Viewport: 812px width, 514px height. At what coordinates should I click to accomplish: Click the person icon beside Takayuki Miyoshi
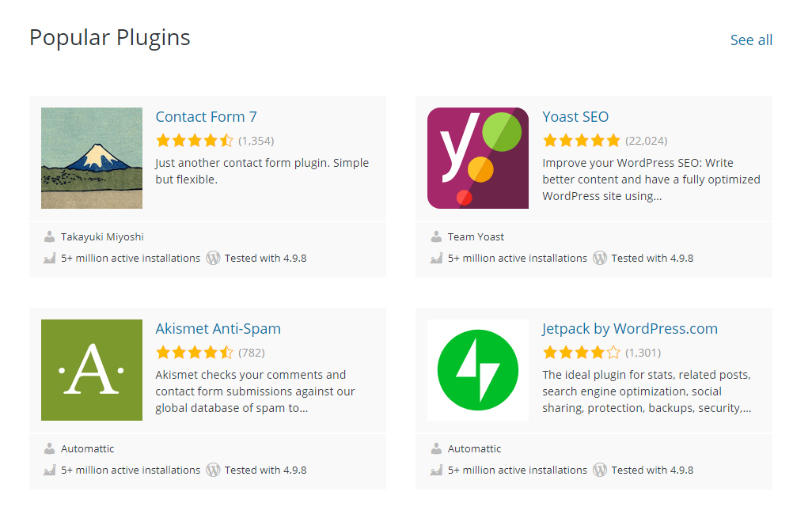(x=50, y=235)
